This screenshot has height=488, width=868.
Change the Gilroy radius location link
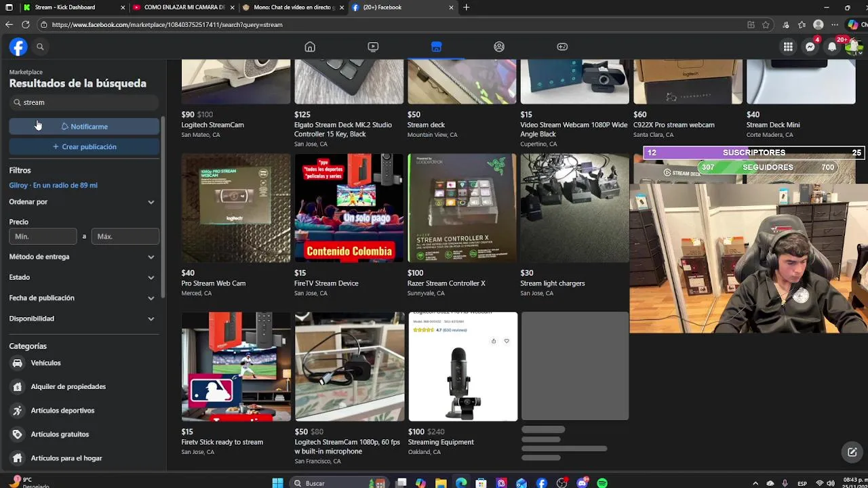point(53,185)
